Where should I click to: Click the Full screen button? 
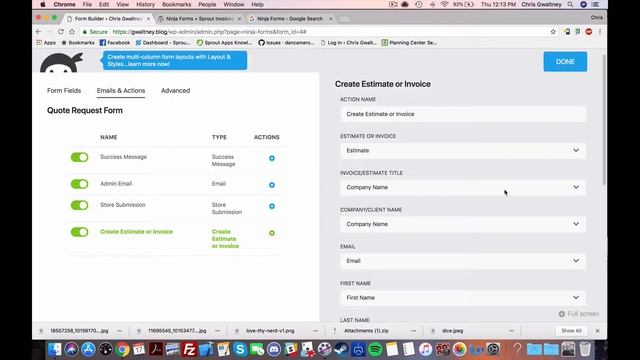(x=579, y=314)
